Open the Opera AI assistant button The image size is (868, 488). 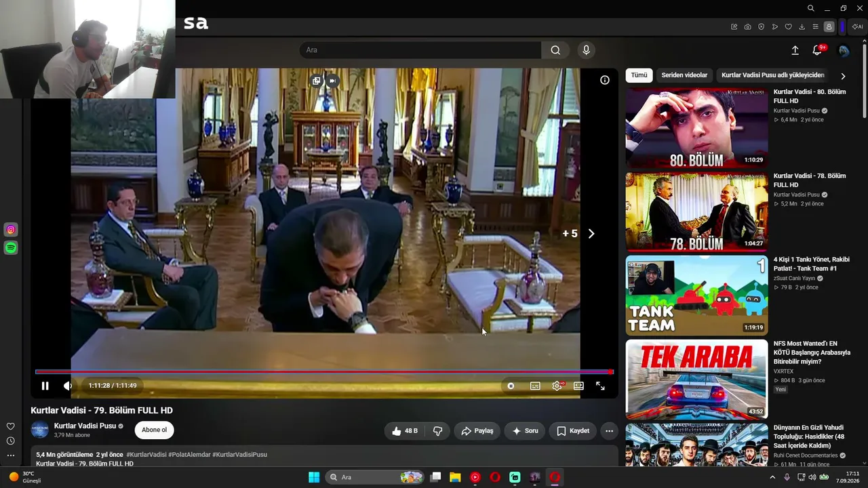click(x=857, y=27)
